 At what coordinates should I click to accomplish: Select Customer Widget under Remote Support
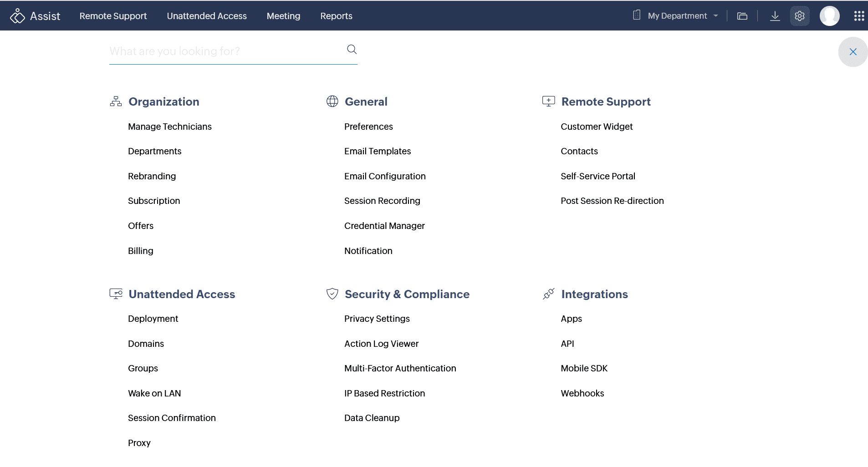(597, 127)
